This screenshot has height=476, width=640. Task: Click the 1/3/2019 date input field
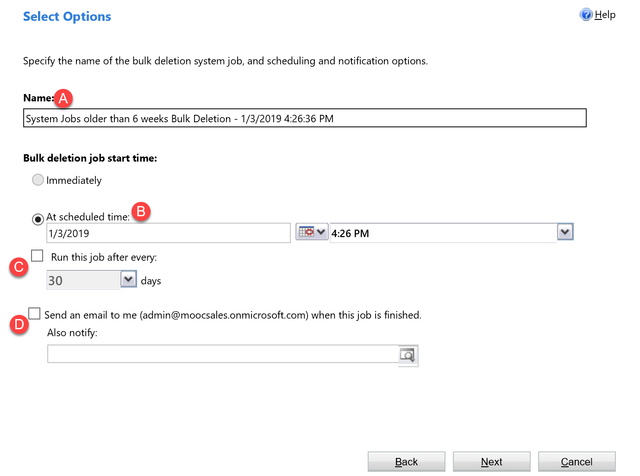[x=167, y=232]
